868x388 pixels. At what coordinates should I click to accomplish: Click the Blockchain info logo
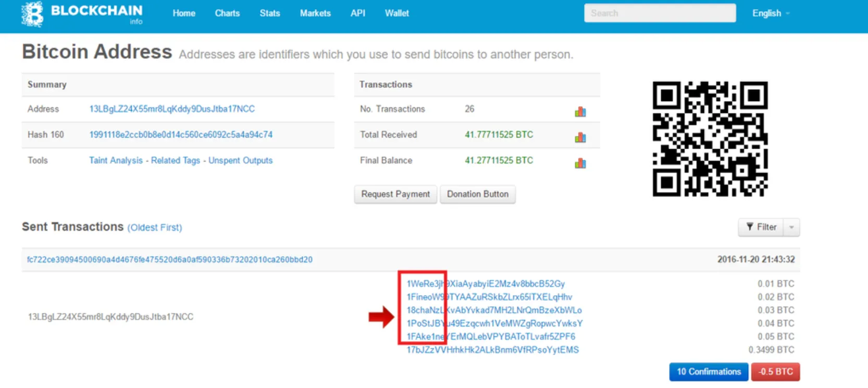(82, 14)
